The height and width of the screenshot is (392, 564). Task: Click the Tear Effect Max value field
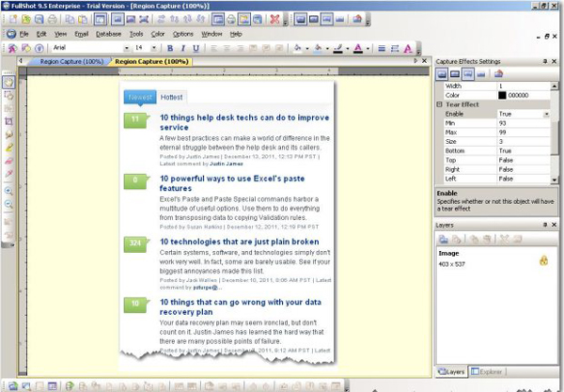tap(523, 132)
